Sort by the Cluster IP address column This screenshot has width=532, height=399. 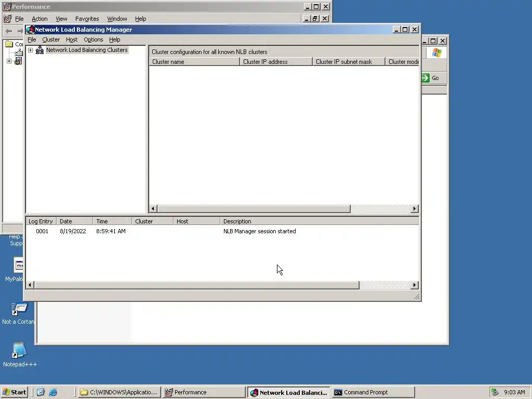click(x=276, y=62)
